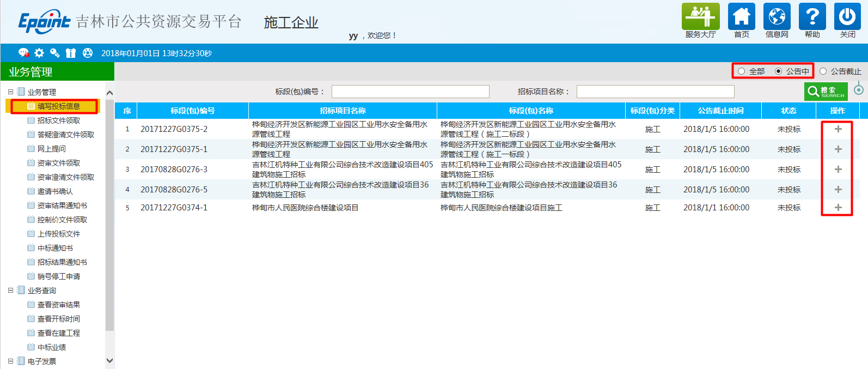Open the message bubble notification icon

(23, 53)
